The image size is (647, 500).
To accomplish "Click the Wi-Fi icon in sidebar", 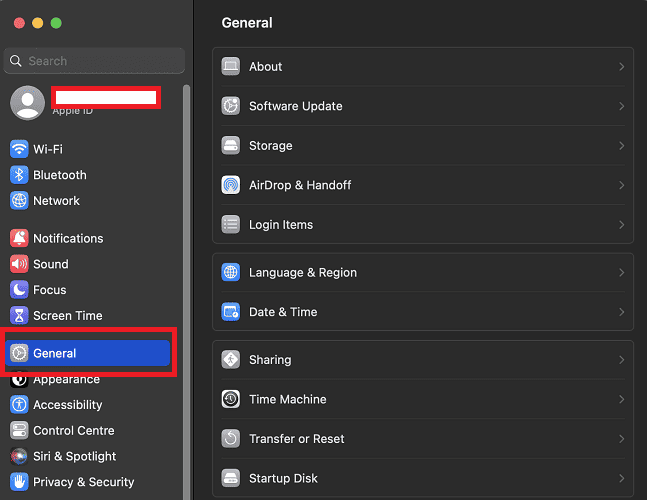I will [x=19, y=149].
